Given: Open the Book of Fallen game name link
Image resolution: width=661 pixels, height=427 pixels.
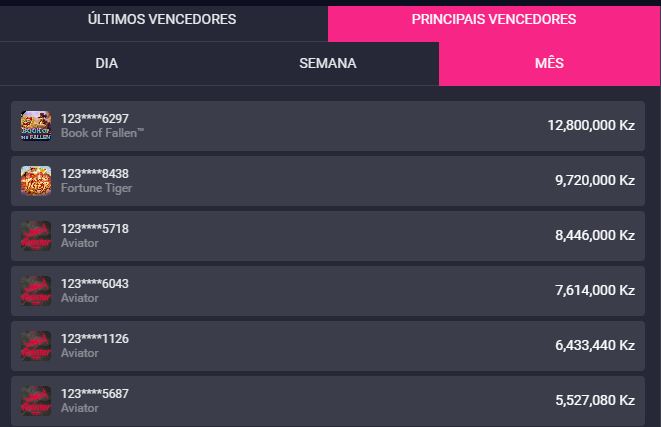Looking at the screenshot, I should coord(102,133).
